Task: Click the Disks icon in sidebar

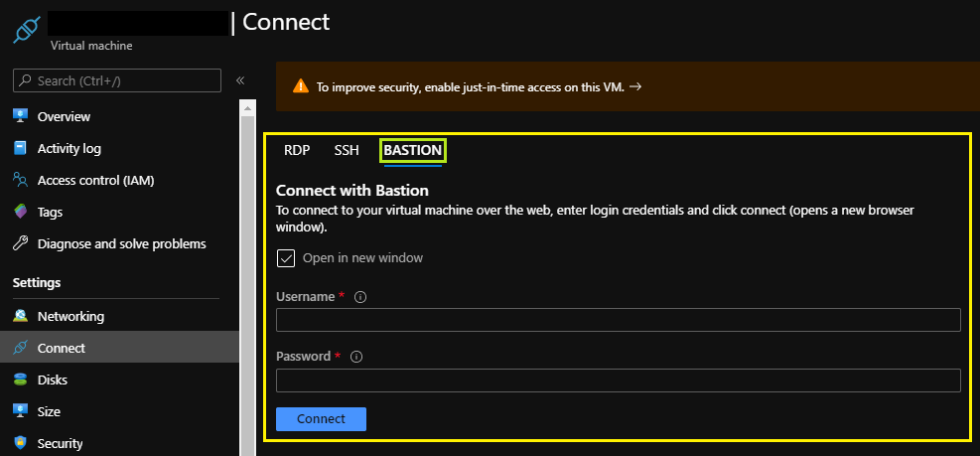Action: tap(21, 380)
